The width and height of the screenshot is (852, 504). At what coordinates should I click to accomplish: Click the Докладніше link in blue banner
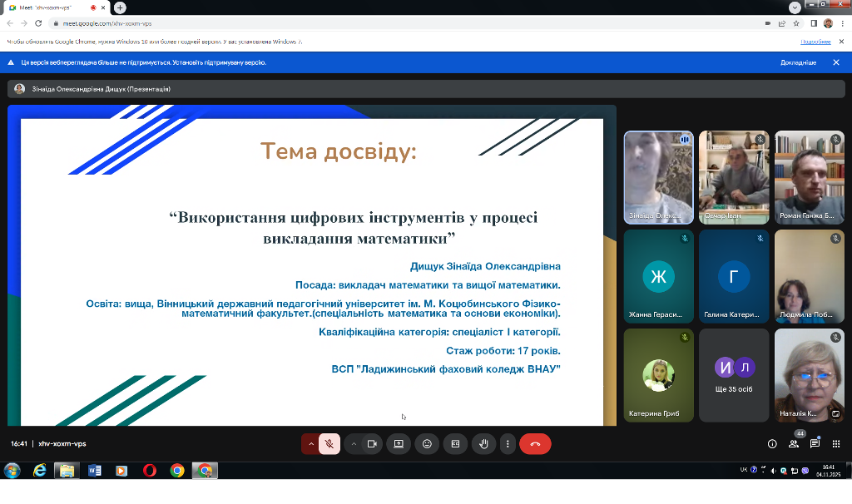[x=798, y=62]
